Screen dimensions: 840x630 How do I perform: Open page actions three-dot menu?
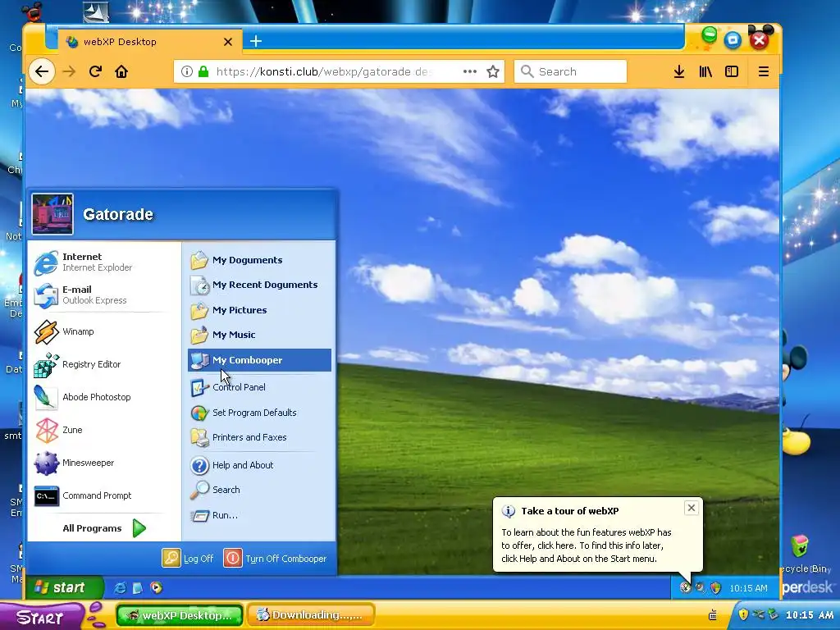[470, 72]
